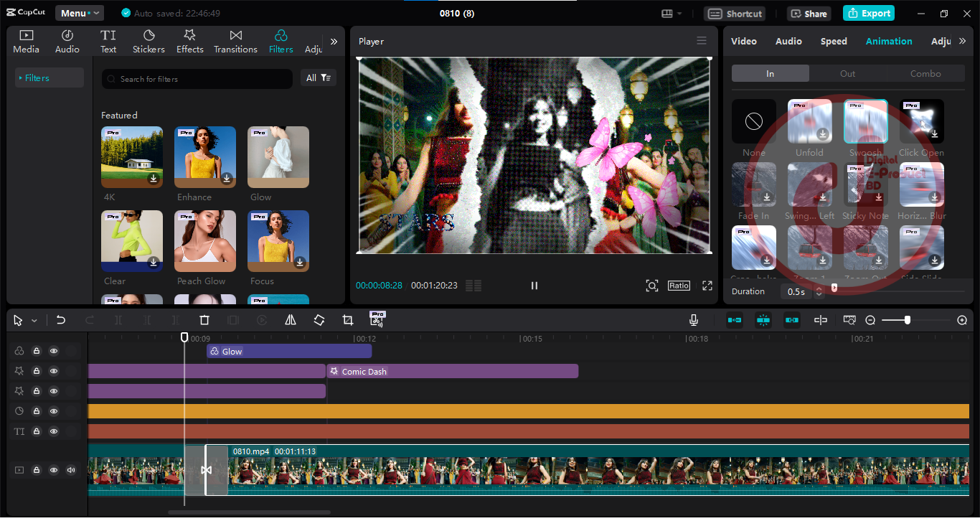Switch to the Text tab
Image resolution: width=980 pixels, height=521 pixels.
coord(108,42)
